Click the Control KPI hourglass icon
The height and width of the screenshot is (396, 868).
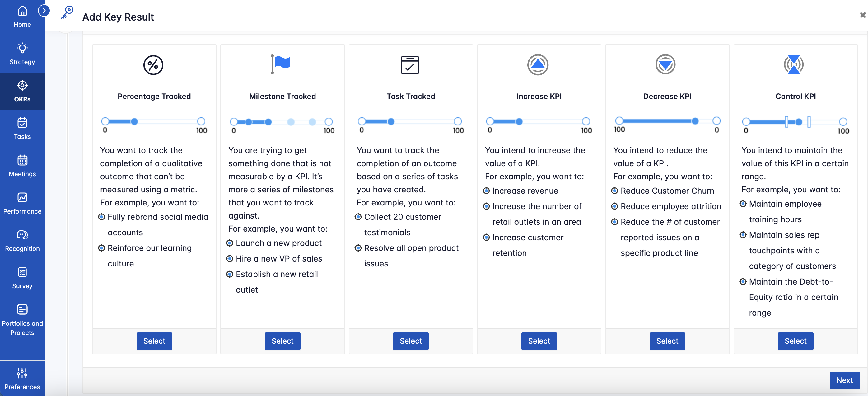794,64
